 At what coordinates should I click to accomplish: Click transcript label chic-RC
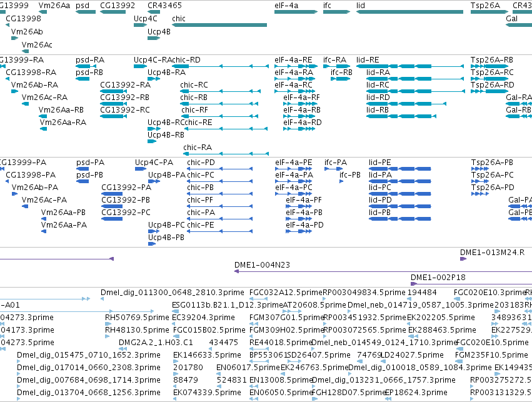tap(194, 85)
